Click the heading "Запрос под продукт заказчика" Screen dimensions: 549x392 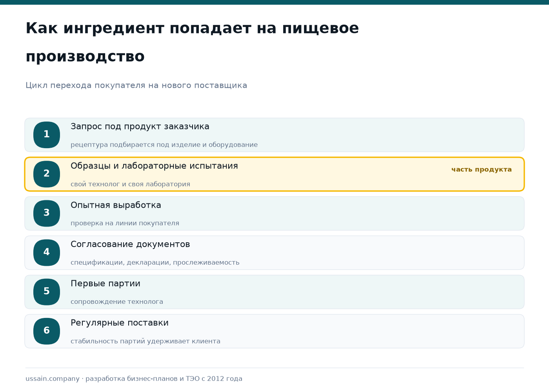(140, 127)
